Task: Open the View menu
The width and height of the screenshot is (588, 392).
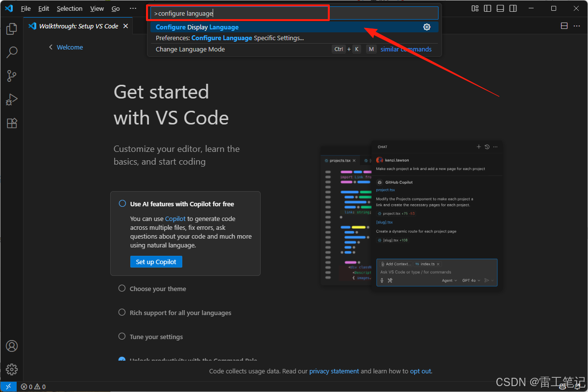Action: pos(97,8)
